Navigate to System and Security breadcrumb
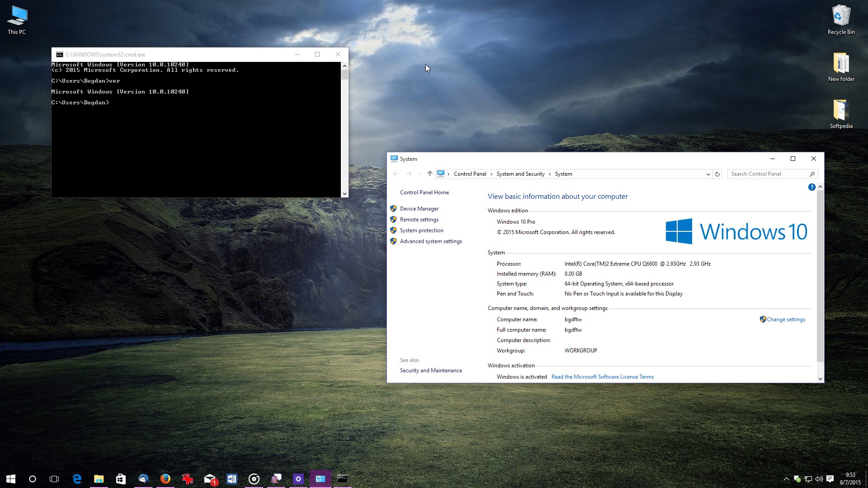This screenshot has height=488, width=868. tap(520, 174)
